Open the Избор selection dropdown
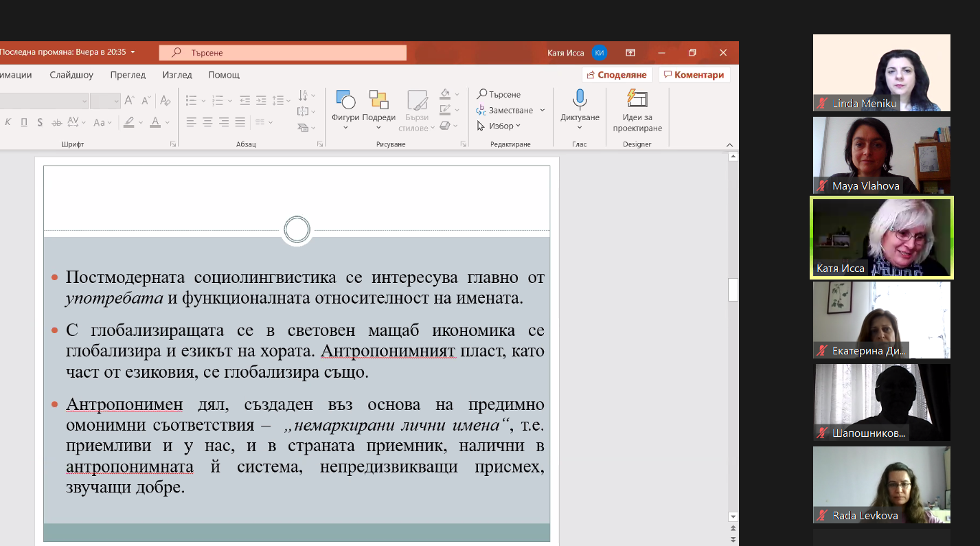The image size is (980, 546). (499, 126)
